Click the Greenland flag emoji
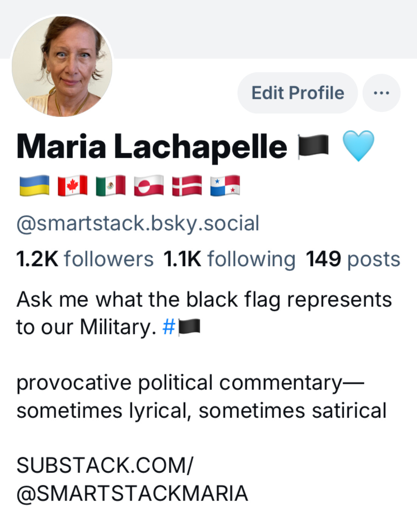Viewport: 417px width, 532px height. pos(149,185)
